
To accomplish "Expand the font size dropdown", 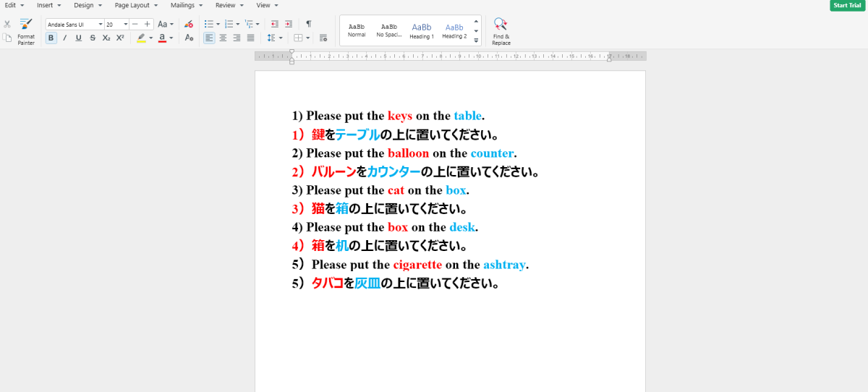I will pos(124,25).
